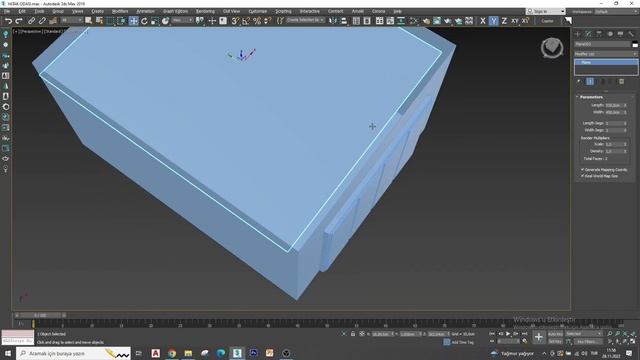Toggle the Selection Lock icon

click(353, 334)
